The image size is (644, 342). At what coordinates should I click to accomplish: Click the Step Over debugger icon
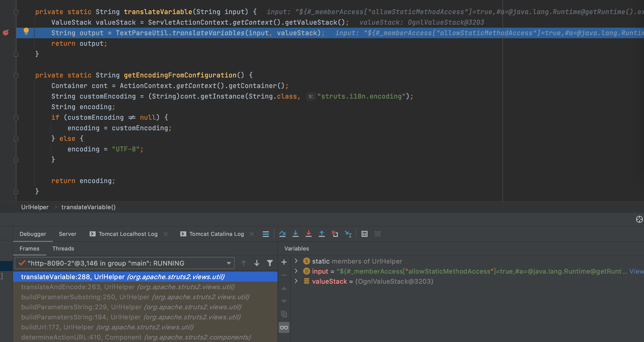282,234
